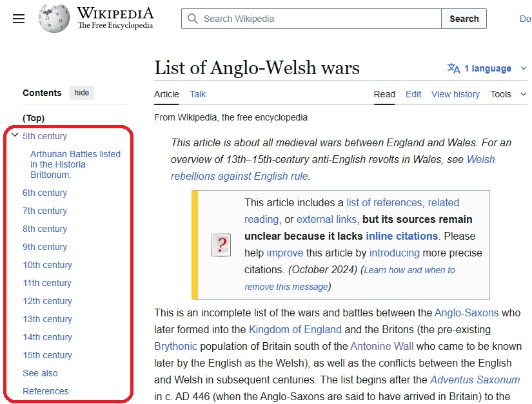Open the Adventus Saxonum link

(x=475, y=380)
